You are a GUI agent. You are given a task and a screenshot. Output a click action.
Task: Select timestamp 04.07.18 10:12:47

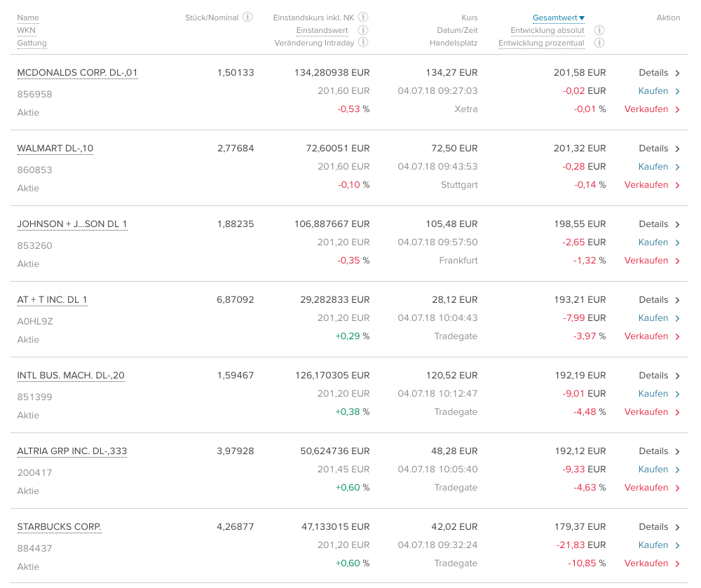(437, 394)
